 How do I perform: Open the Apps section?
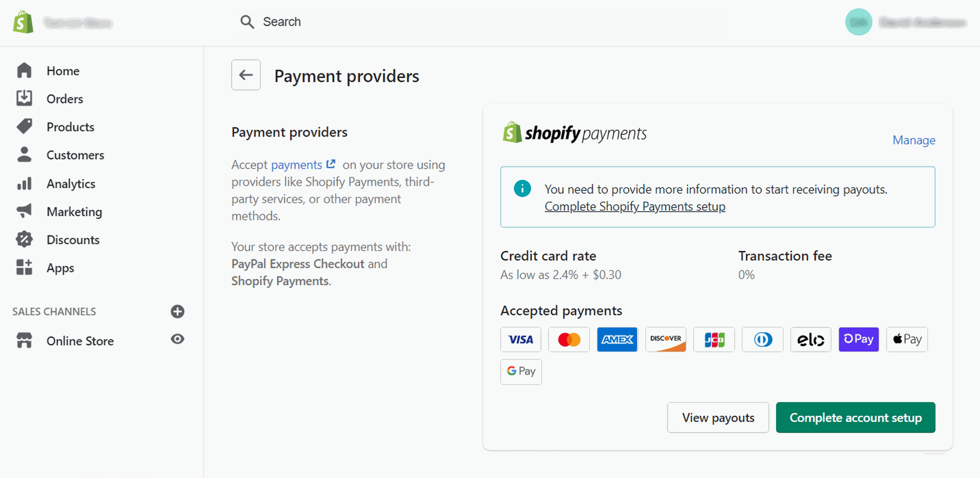click(x=60, y=268)
